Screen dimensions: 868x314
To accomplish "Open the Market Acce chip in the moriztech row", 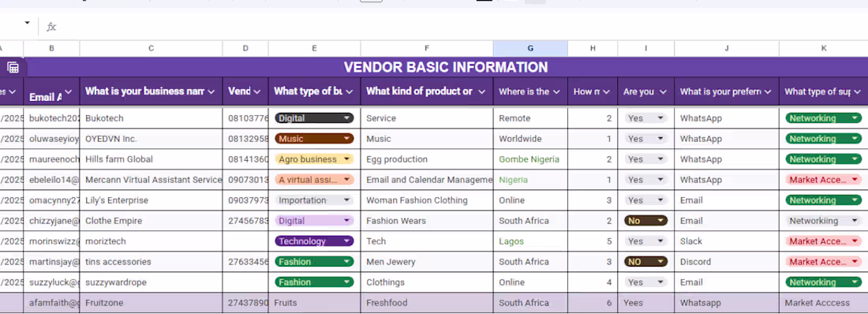I will pos(824,241).
